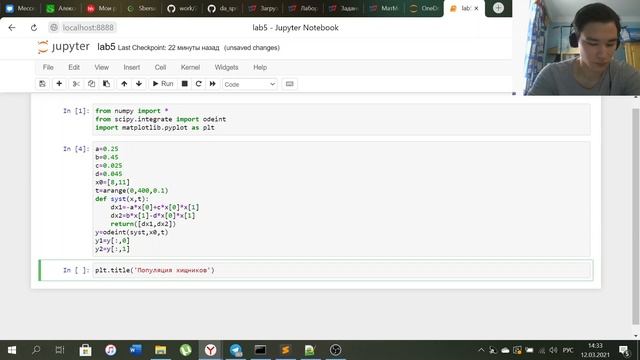Save notebook with the floppy disk icon
The width and height of the screenshot is (640, 360).
[42, 84]
